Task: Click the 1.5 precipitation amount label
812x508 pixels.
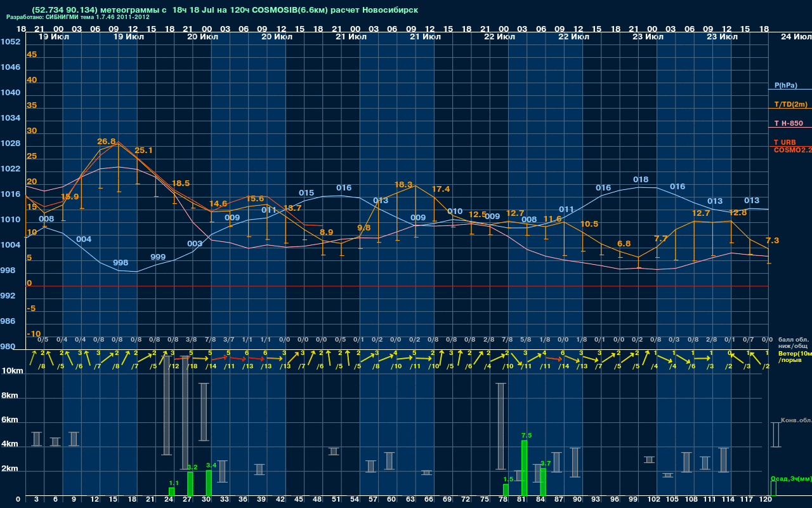Action: (508, 479)
